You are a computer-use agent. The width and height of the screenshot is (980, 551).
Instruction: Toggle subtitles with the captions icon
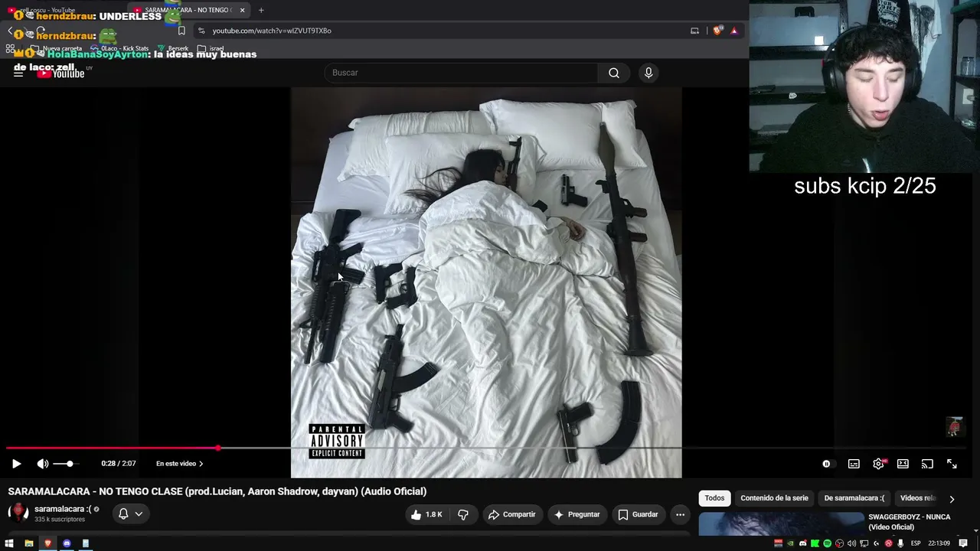(854, 464)
